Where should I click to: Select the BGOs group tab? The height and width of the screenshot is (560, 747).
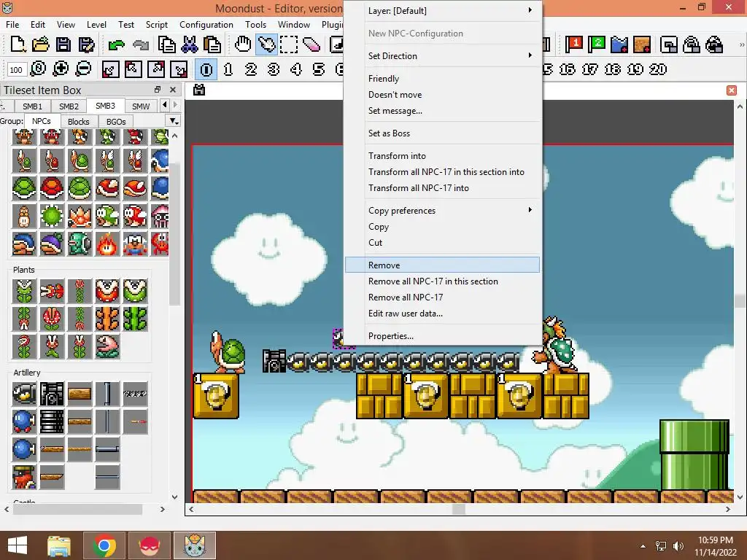click(x=116, y=122)
